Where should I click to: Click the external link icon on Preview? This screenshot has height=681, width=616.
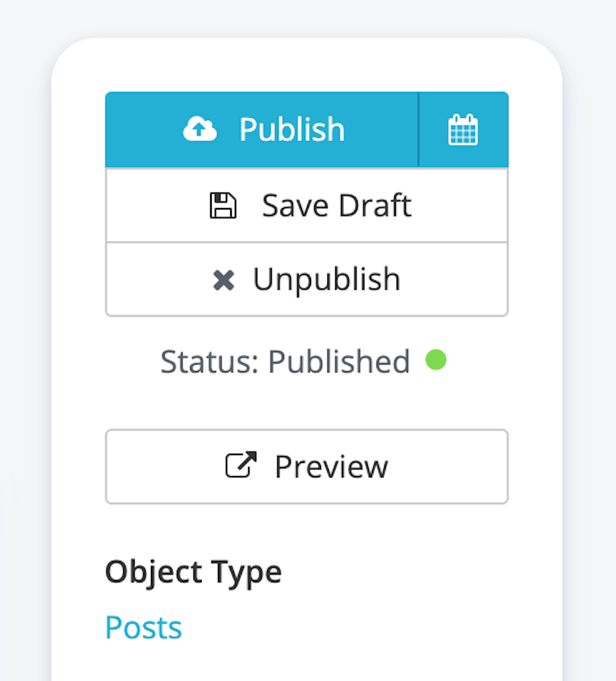pyautogui.click(x=240, y=465)
